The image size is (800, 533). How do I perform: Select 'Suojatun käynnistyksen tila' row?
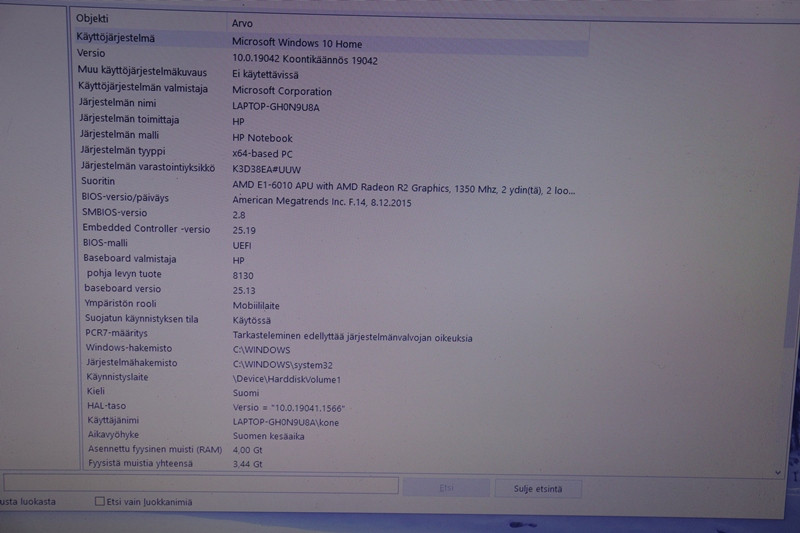point(141,319)
